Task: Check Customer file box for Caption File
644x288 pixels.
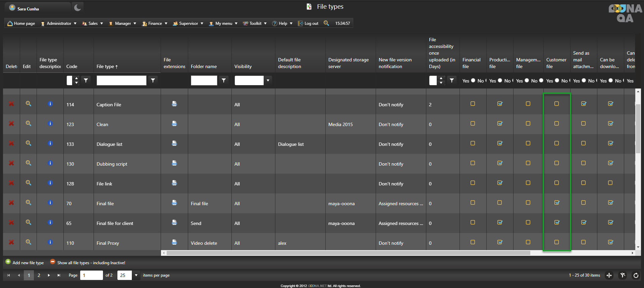Action: click(556, 104)
